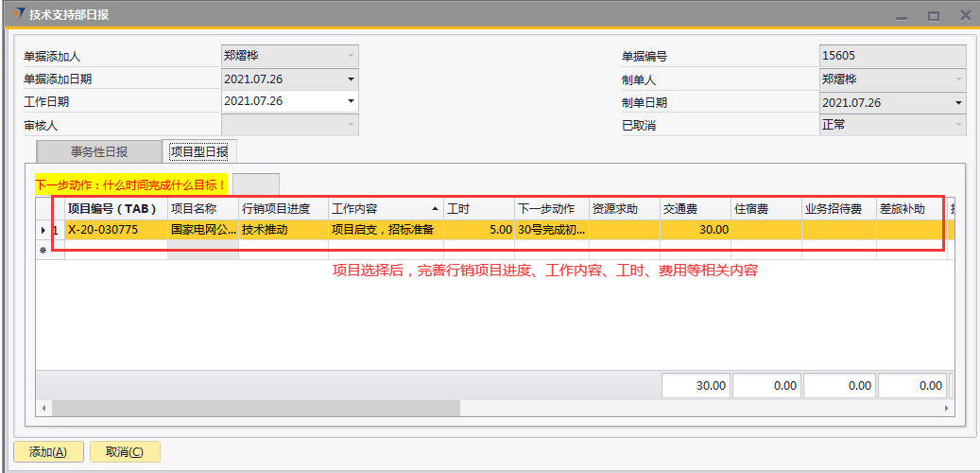Screen dimensions: 980x473
Task: Click the 行销项目进度 cell 技术推动
Action: (x=283, y=230)
